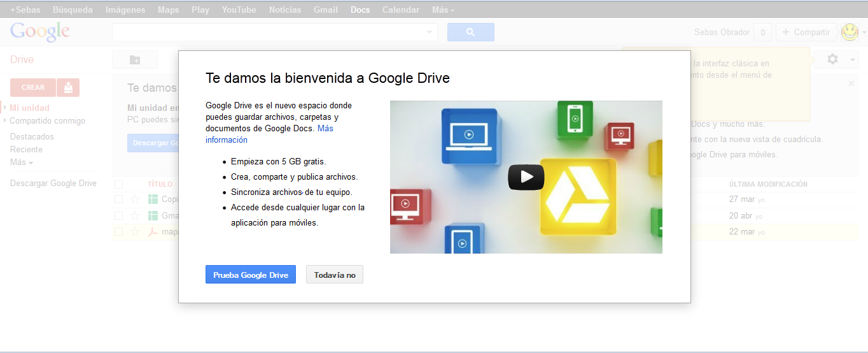Open Play in the top bar
This screenshot has width=868, height=353.
[200, 10]
